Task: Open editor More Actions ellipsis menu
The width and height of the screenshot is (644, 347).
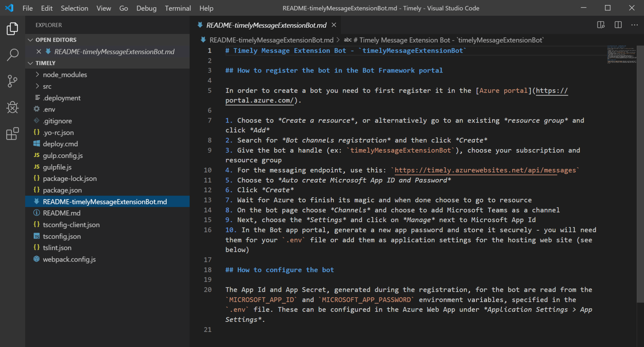Action: [x=634, y=25]
